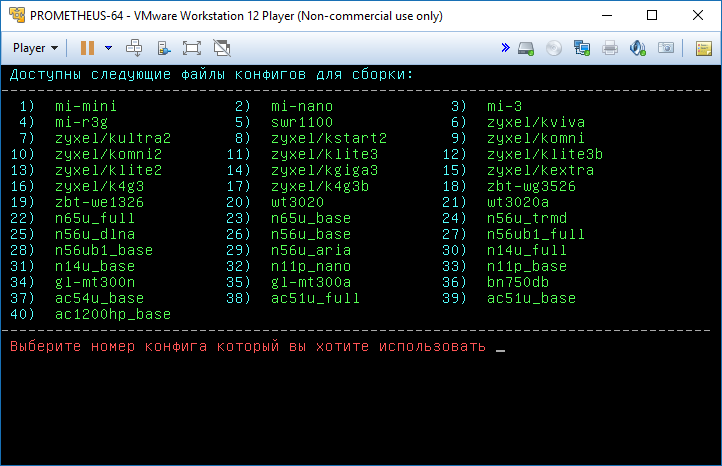The image size is (722, 466).
Task: Click the 'zyxel/komni' entry numbered 9
Action: click(536, 138)
